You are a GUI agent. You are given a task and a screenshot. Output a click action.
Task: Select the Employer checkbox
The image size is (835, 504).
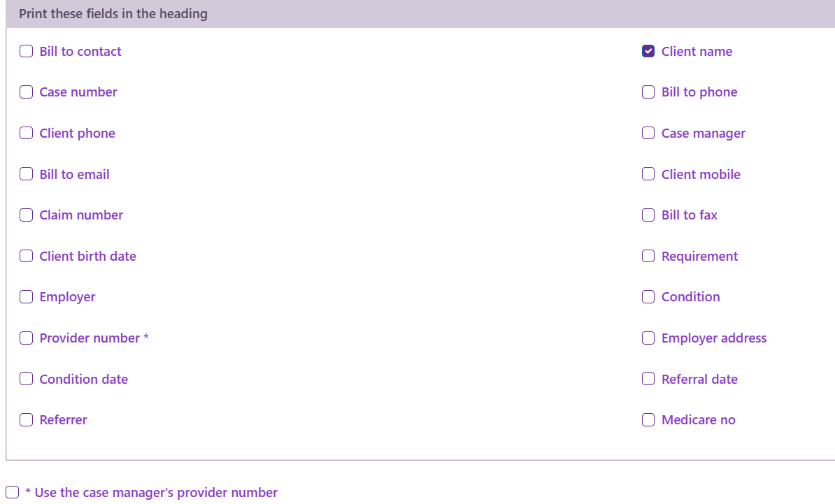27,297
